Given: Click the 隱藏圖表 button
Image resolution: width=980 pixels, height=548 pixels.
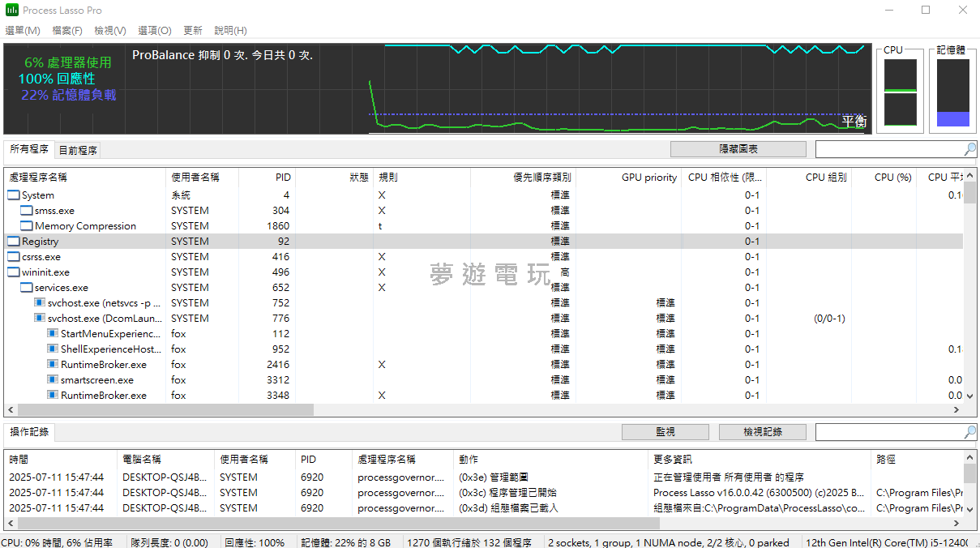Looking at the screenshot, I should pyautogui.click(x=738, y=149).
